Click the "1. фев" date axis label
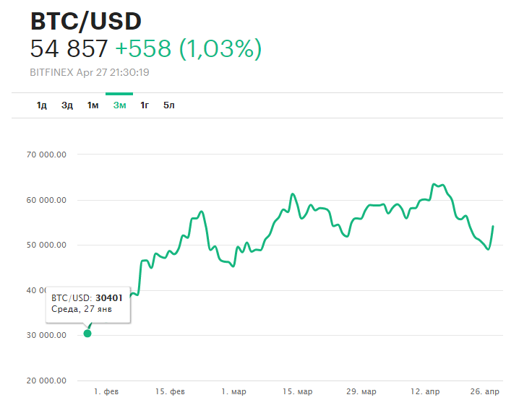 [x=106, y=391]
